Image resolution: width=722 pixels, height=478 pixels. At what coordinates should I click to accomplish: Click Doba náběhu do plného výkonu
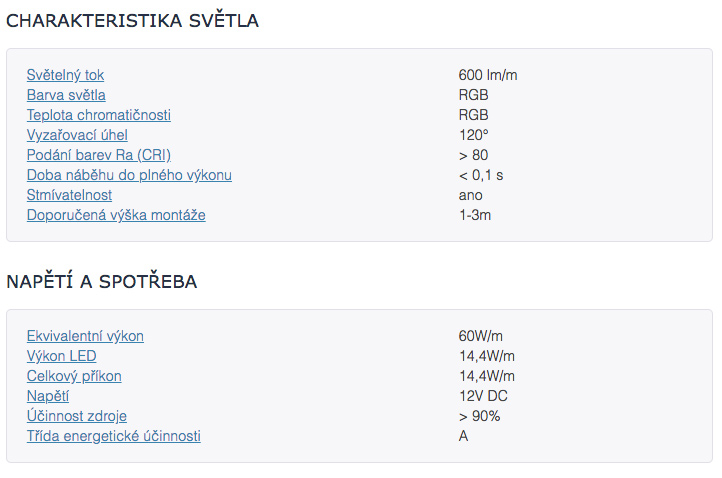(129, 175)
